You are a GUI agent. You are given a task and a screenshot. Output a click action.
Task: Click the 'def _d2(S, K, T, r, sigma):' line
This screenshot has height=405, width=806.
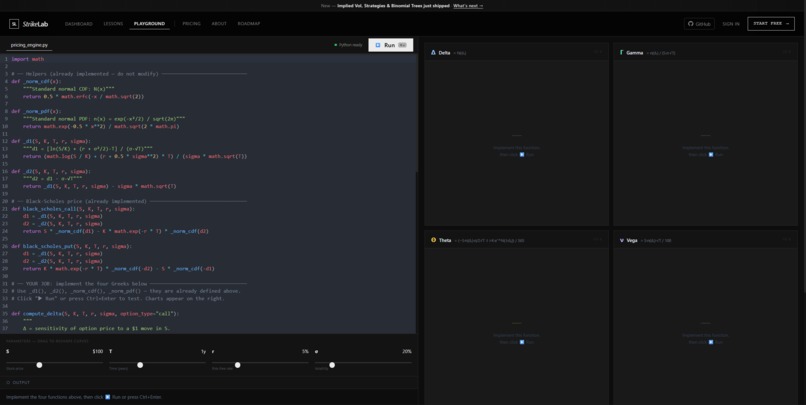51,171
